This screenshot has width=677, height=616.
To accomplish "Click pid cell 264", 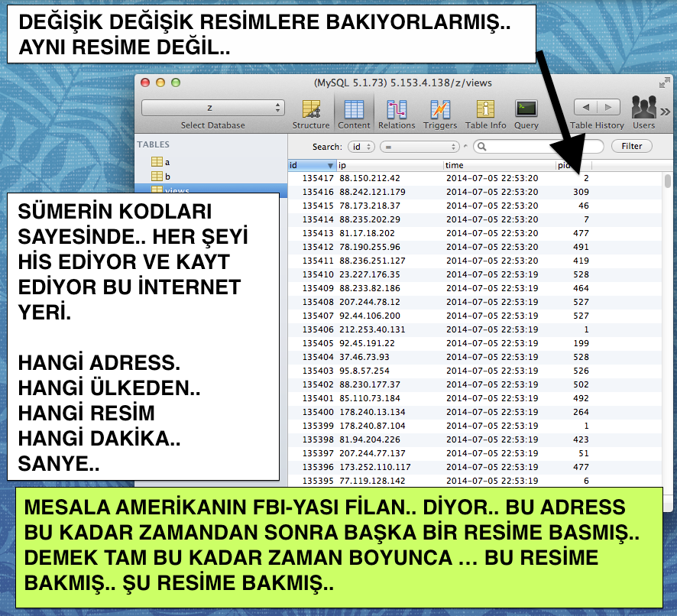I will click(581, 412).
